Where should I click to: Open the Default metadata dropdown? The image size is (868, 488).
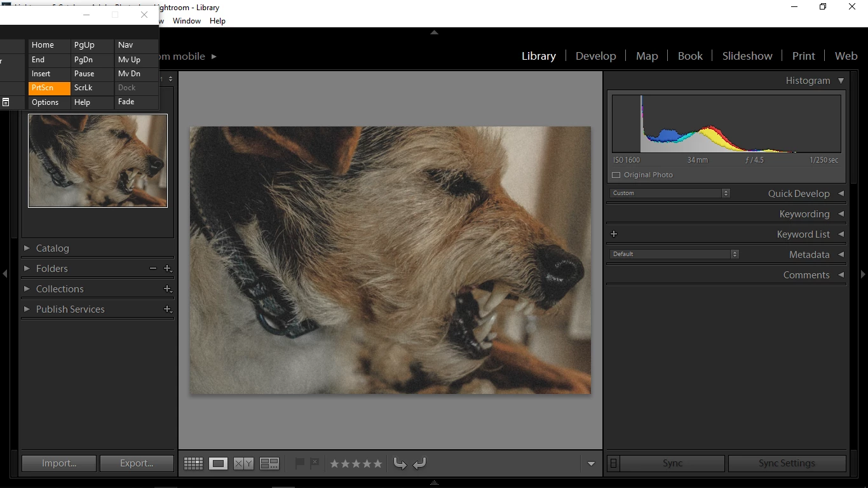pos(674,254)
